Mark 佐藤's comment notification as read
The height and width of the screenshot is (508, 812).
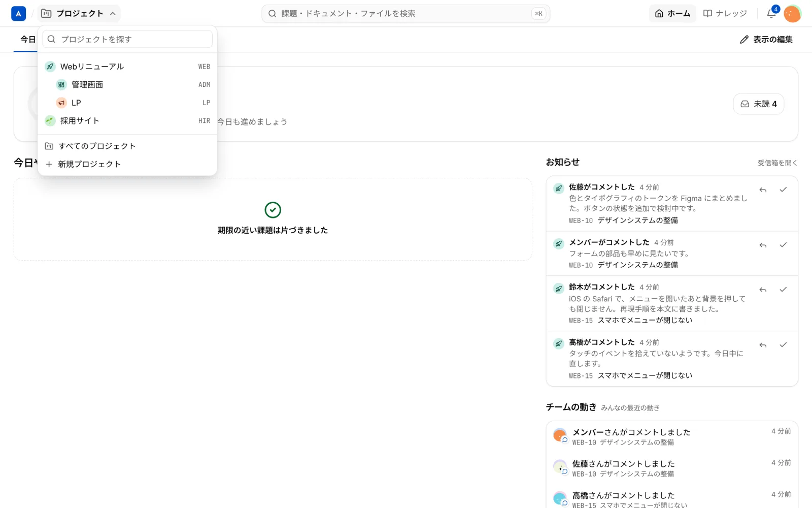tap(783, 190)
